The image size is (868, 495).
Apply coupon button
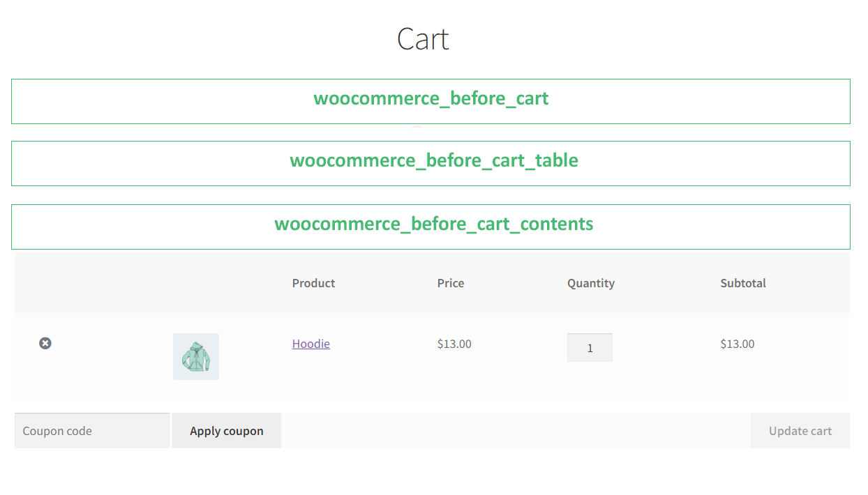tap(227, 431)
